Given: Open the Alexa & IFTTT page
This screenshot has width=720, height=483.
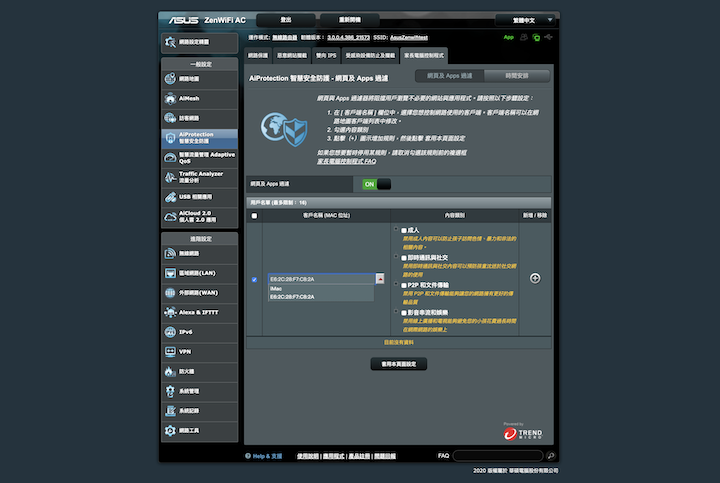Looking at the screenshot, I should point(199,313).
